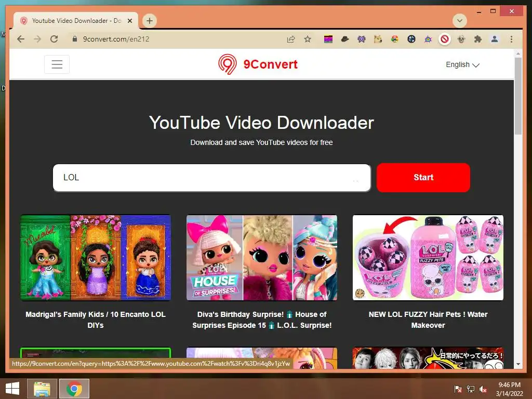Click the address bar URL 9convert.com/en212
532x399 pixels.
(116, 39)
